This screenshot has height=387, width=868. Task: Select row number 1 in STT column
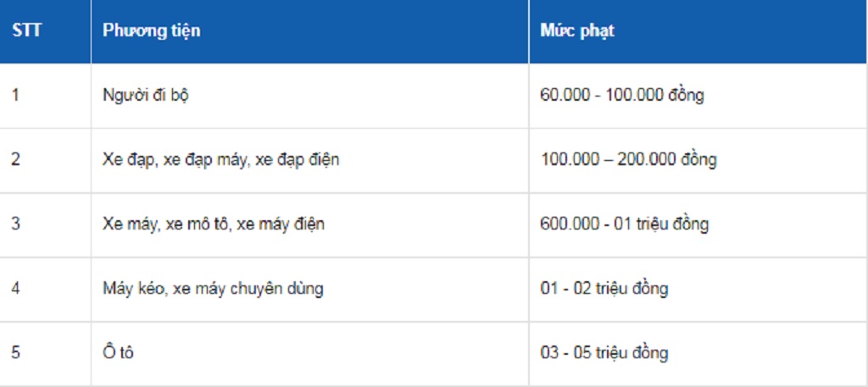(15, 95)
